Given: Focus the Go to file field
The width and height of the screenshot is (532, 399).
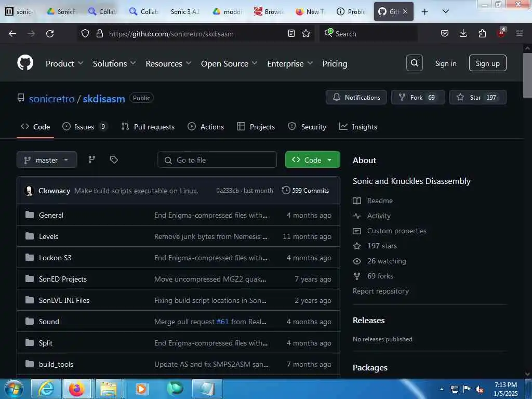Looking at the screenshot, I should [217, 160].
